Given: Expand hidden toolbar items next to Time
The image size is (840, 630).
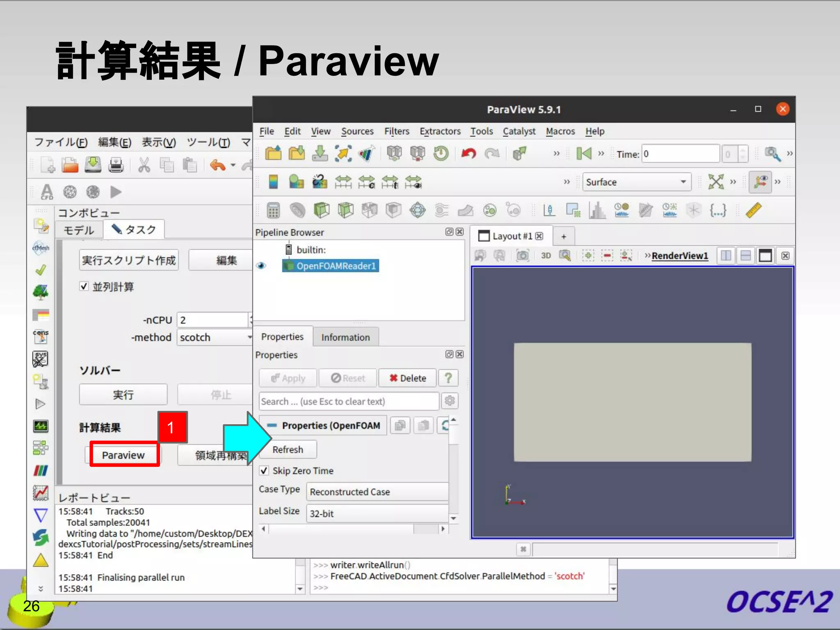Looking at the screenshot, I should (x=601, y=154).
